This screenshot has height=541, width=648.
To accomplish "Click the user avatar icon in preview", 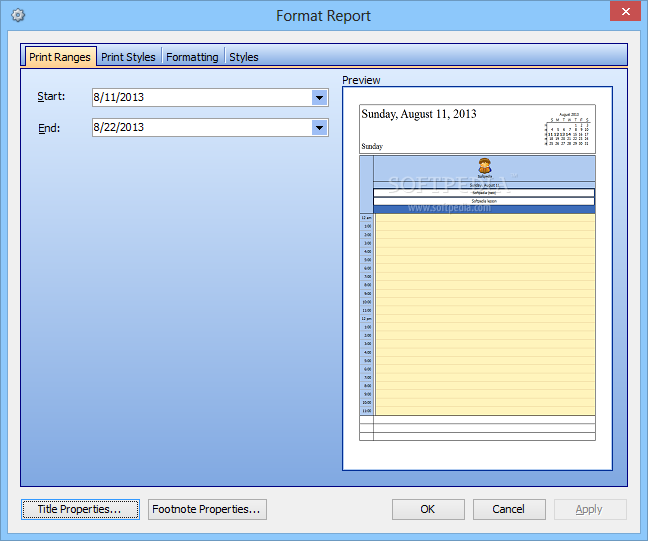I will pos(485,166).
